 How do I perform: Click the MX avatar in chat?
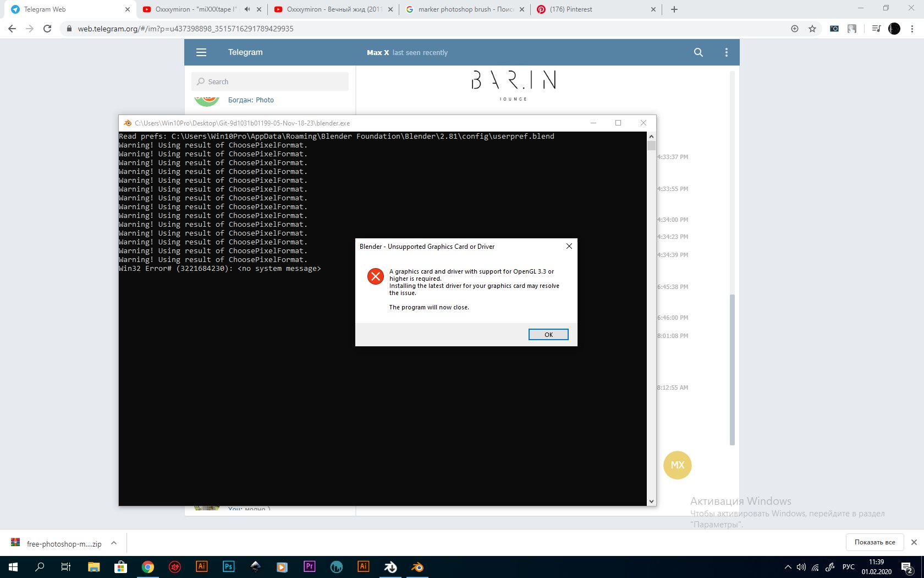678,465
